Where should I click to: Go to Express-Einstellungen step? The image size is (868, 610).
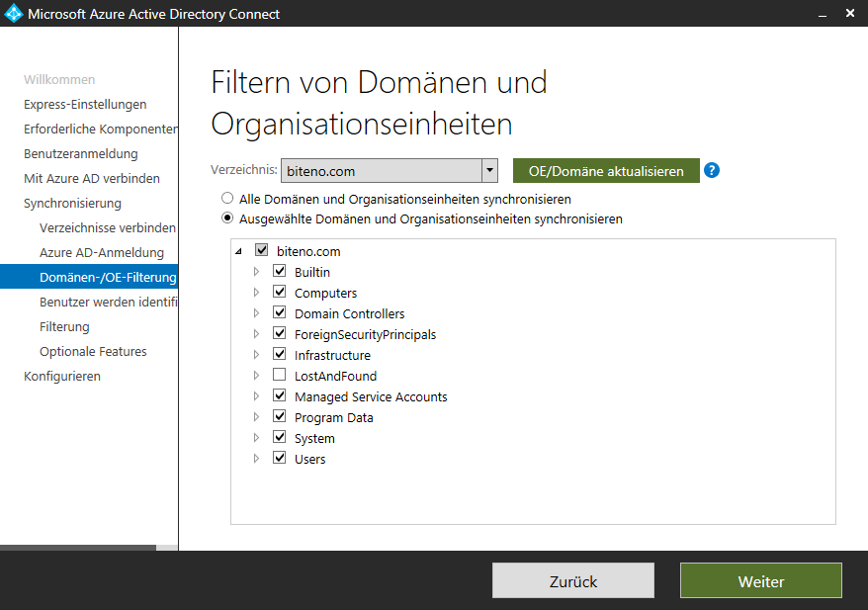pyautogui.click(x=85, y=105)
